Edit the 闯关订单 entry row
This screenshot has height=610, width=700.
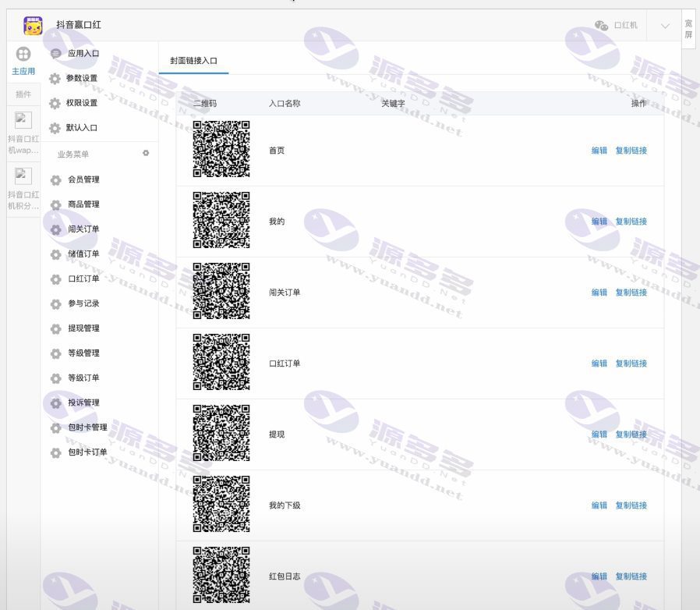599,293
